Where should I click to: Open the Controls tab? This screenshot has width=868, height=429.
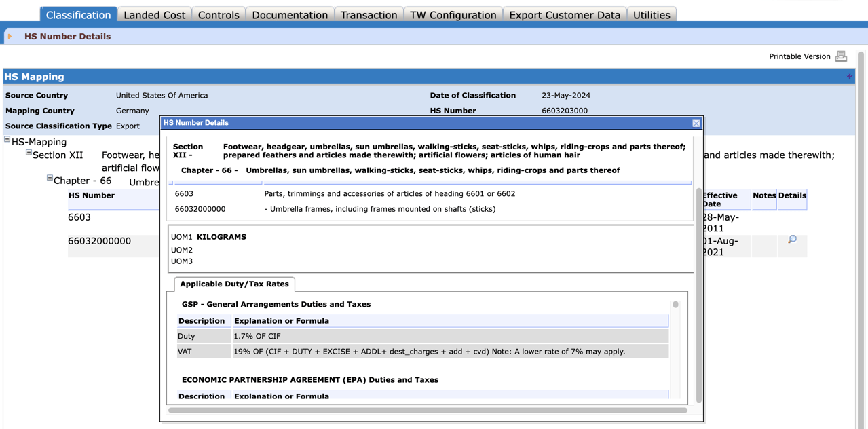coord(219,15)
